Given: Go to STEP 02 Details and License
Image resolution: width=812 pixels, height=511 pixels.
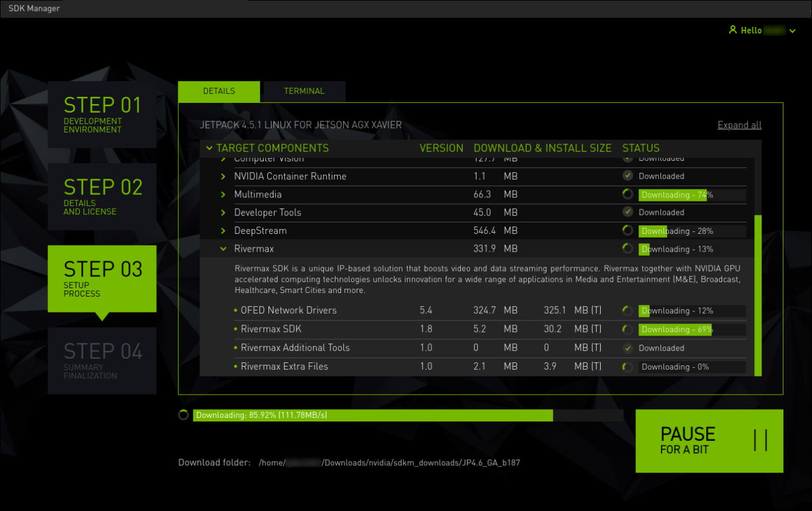Looking at the screenshot, I should (102, 197).
